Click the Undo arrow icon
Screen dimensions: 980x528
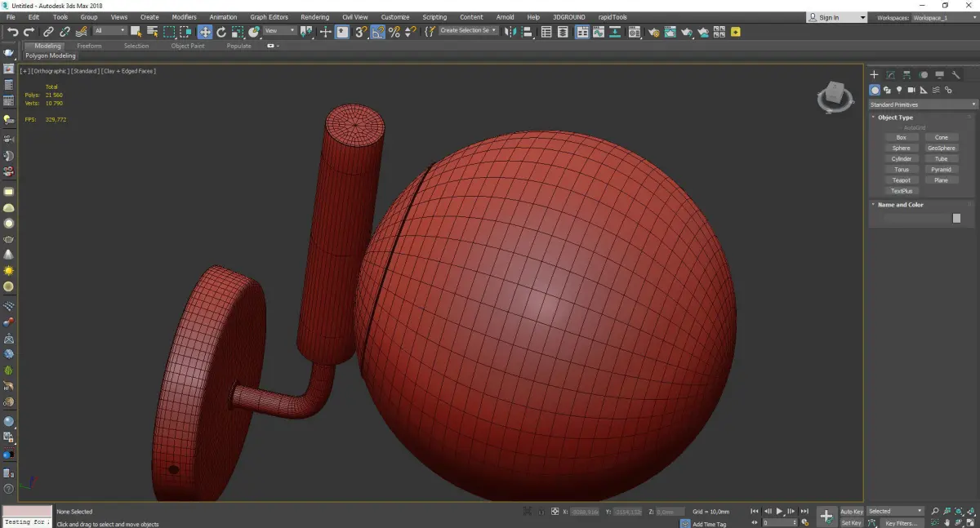[x=13, y=32]
